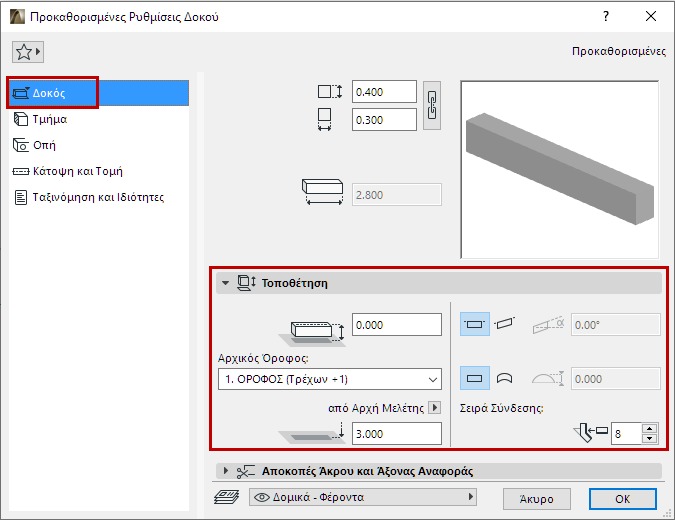Image resolution: width=675 pixels, height=520 pixels.
Task: Increase junction order with up arrow
Action: coord(649,428)
